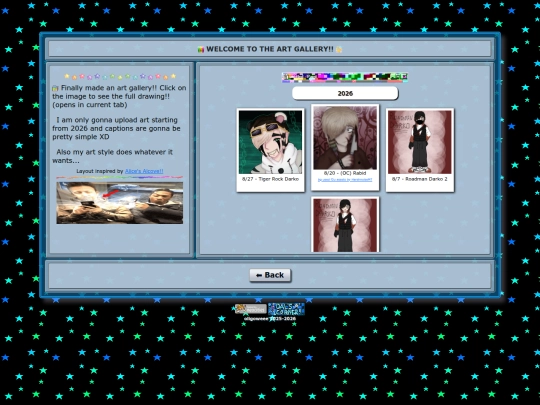This screenshot has height=405, width=540.
Task: View the Roadman Darko 2 drawing
Action: click(x=419, y=142)
